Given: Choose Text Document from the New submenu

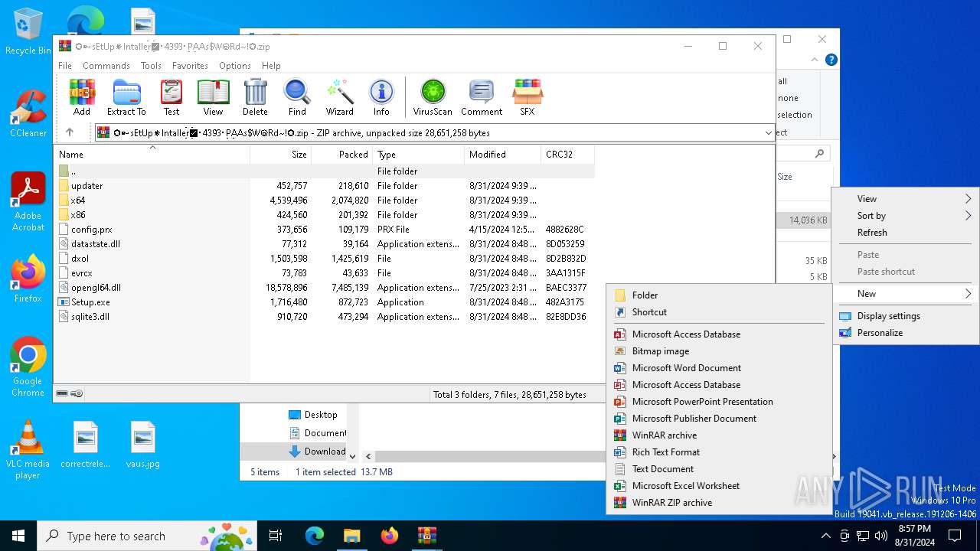Looking at the screenshot, I should click(x=662, y=469).
